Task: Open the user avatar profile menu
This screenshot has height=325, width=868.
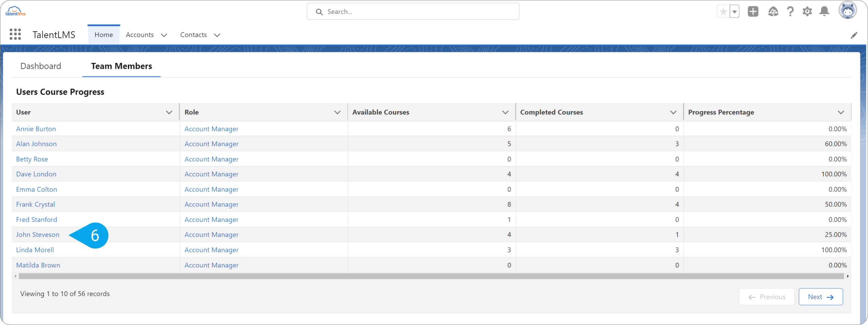Action: (x=848, y=10)
